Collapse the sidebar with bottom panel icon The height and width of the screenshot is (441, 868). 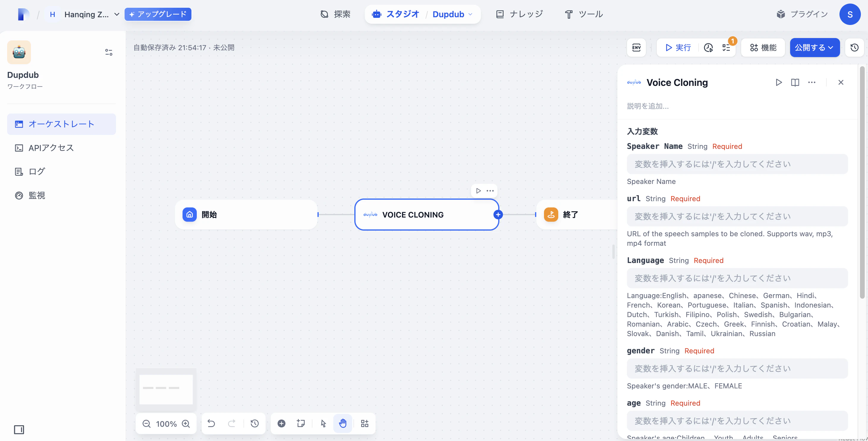[x=19, y=429]
